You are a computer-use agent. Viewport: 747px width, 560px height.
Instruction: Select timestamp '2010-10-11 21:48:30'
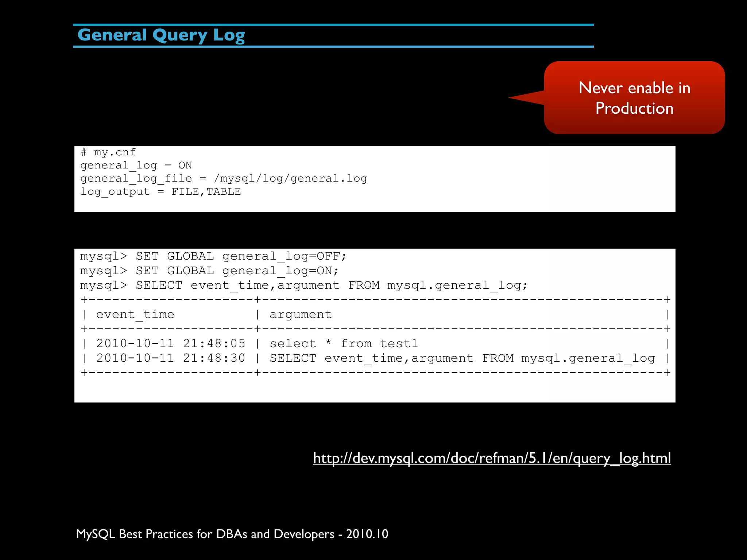point(171,358)
